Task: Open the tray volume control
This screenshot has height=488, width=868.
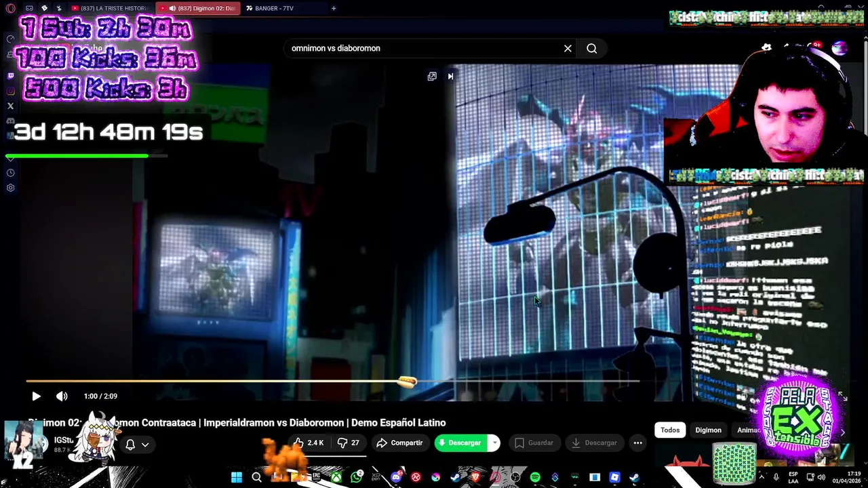Action: 821,477
